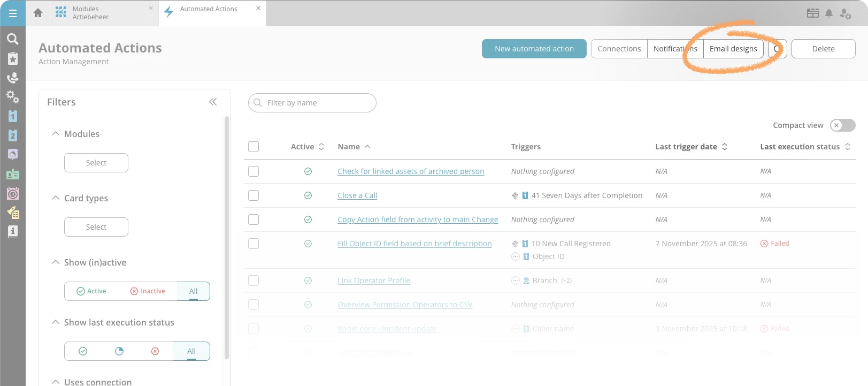Viewport: 868px width, 386px height.
Task: Close the Automated Actions tab
Action: [258, 8]
